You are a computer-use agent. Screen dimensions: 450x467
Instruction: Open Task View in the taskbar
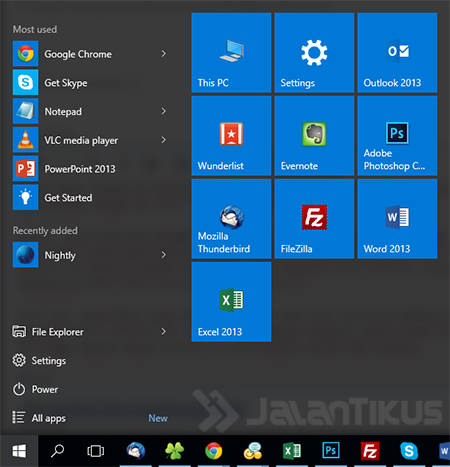(95, 451)
